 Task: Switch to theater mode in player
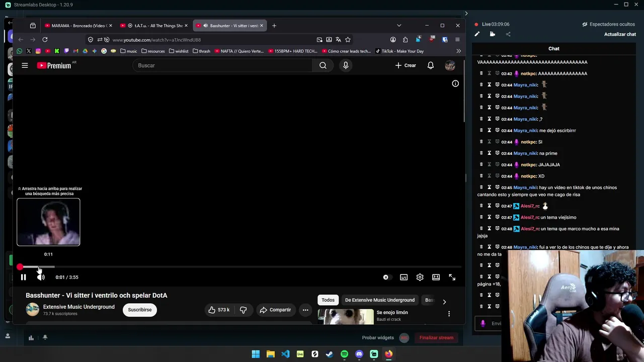tap(436, 277)
